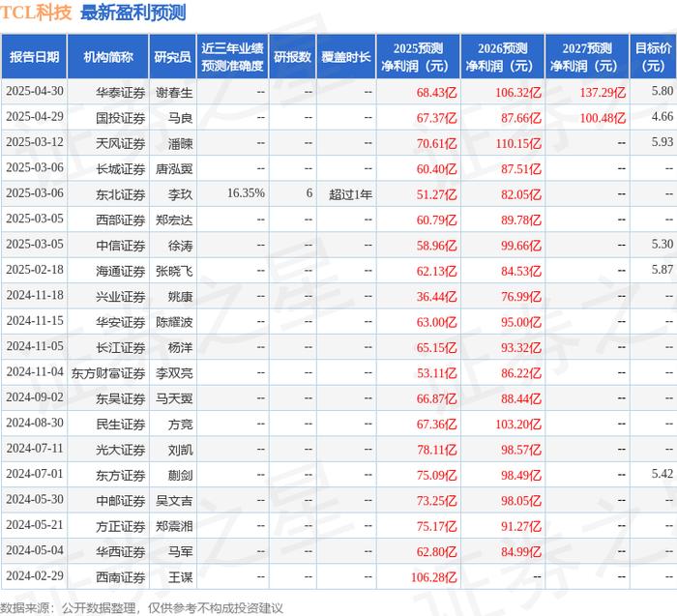Click the 91.27亿 forecast value
The image size is (677, 616).
coord(521,526)
